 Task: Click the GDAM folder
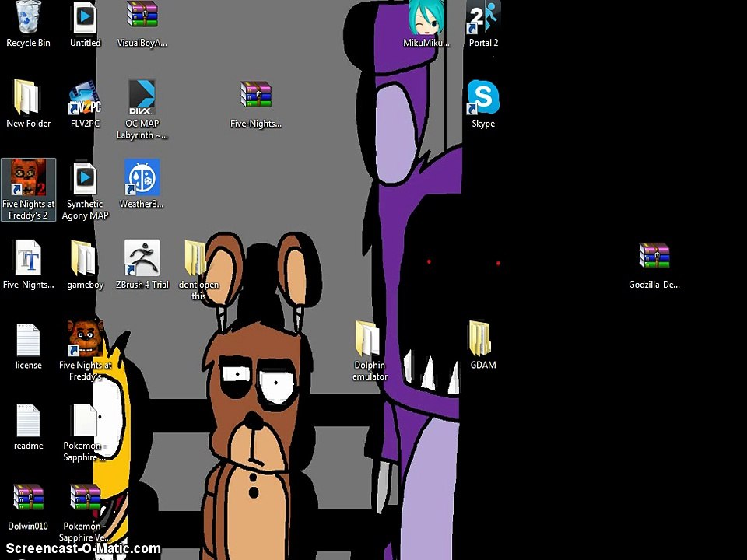(x=482, y=345)
